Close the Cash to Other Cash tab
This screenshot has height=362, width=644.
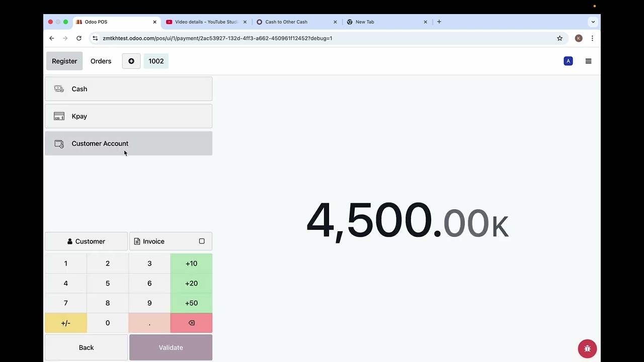(x=335, y=22)
